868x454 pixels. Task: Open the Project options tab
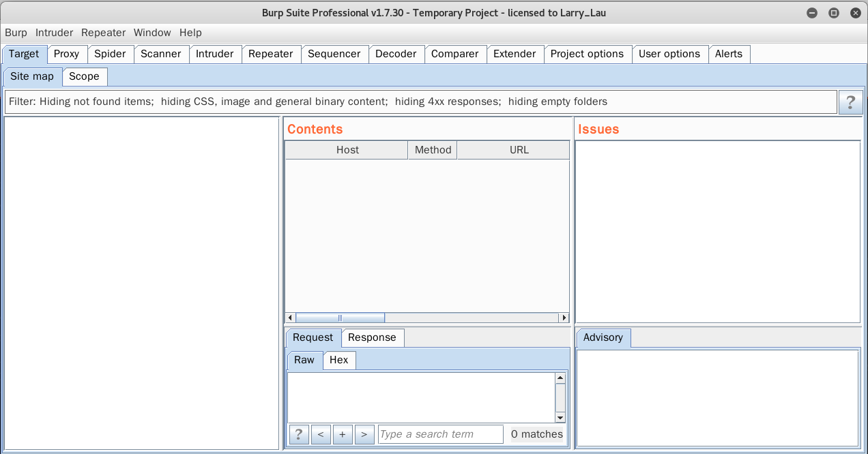click(x=587, y=54)
